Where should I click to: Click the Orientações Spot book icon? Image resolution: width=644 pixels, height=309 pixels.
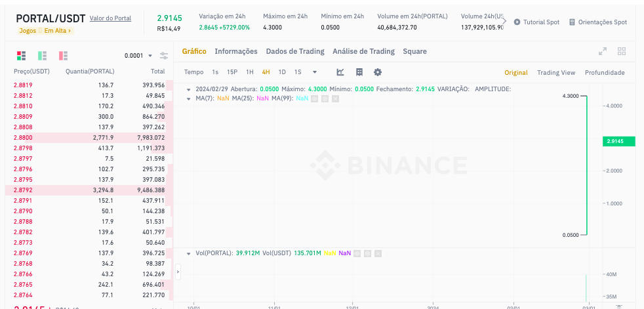pyautogui.click(x=572, y=22)
